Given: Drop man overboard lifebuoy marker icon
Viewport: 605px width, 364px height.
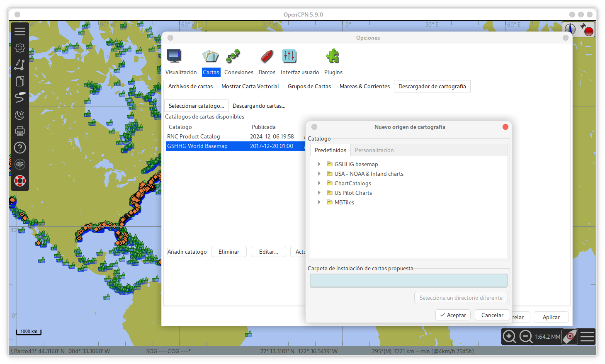Looking at the screenshot, I should point(20,181).
